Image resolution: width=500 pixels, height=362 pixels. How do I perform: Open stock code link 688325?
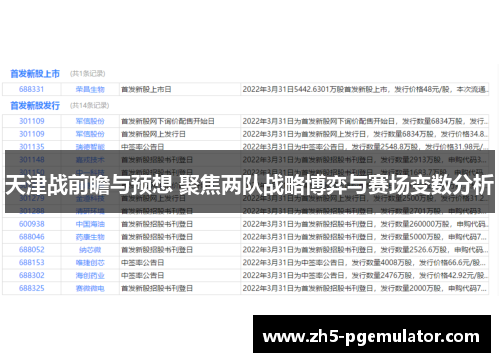coord(32,288)
